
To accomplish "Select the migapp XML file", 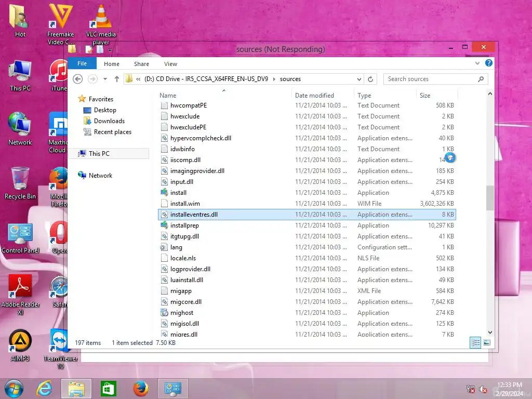I will click(307, 291).
